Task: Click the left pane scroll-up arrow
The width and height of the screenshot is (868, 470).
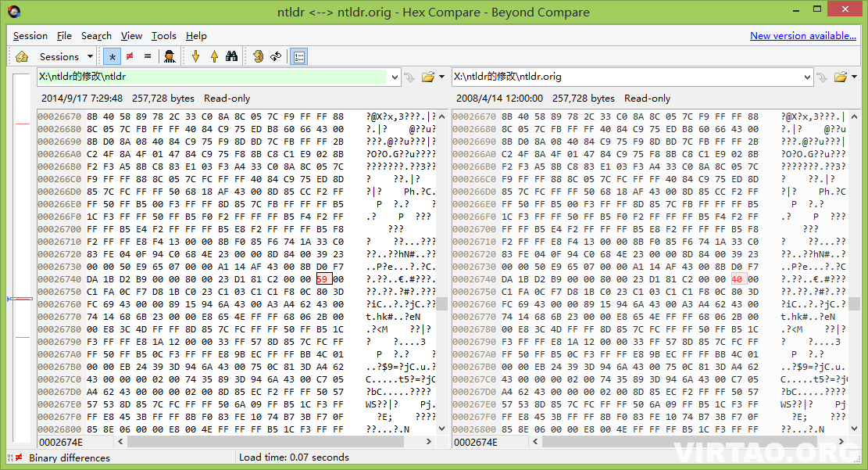Action: [441, 117]
